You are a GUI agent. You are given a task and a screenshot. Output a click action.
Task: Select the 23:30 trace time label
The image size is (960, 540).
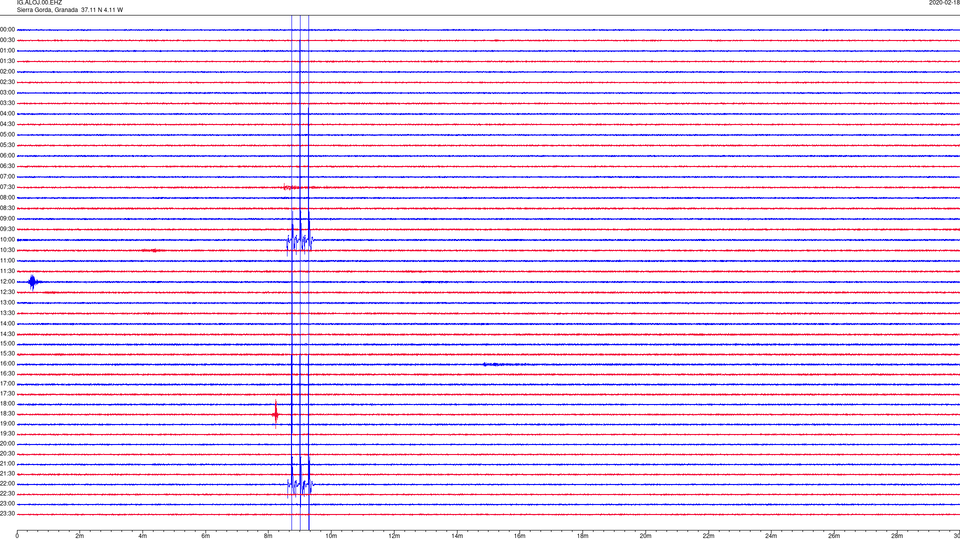tap(7, 514)
